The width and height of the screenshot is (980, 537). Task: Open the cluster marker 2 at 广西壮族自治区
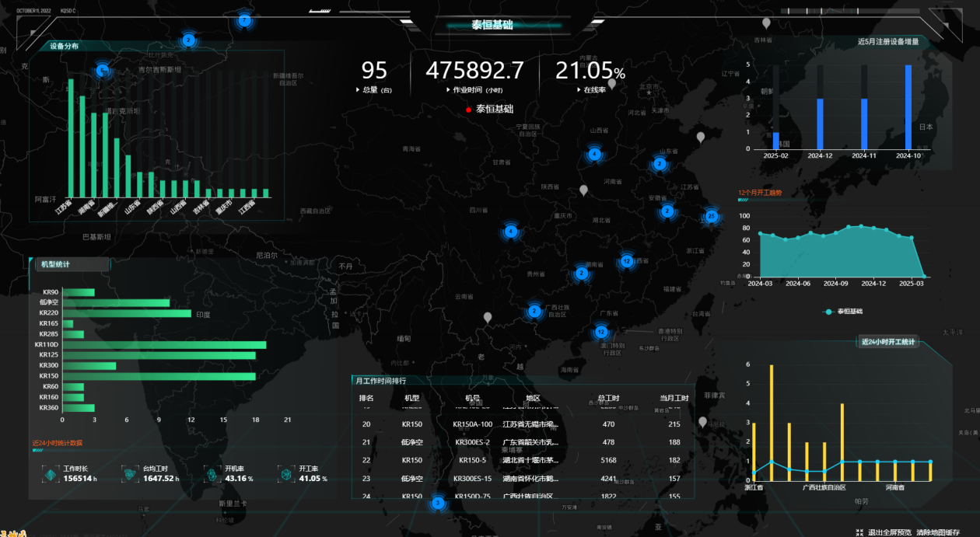tap(534, 312)
